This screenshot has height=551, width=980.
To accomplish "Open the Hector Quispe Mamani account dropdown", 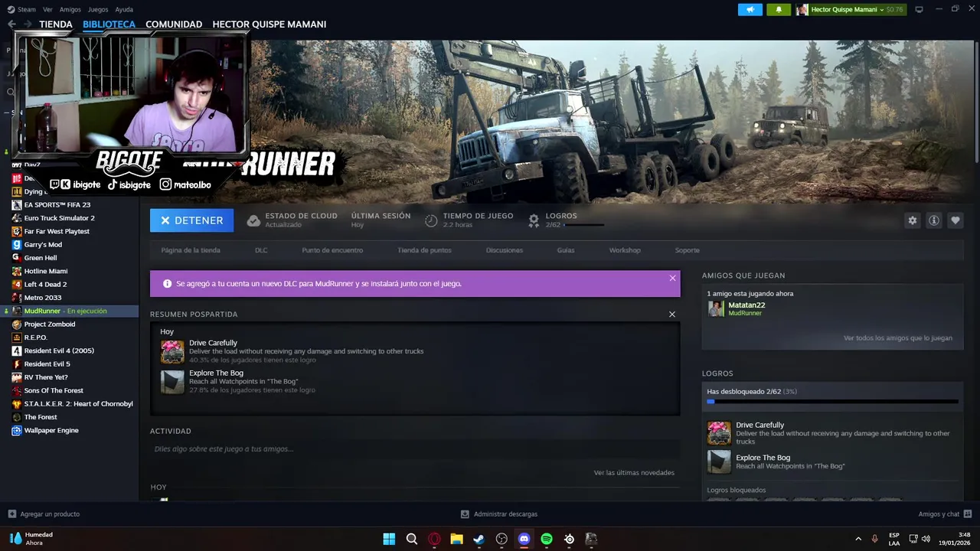I will (850, 9).
